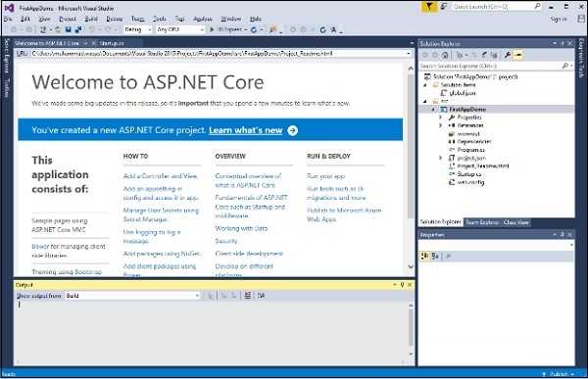Screen dimensions: 588x379
Task: Toggle auto-hide pin on Solution Explorer panel
Action: (x=563, y=43)
